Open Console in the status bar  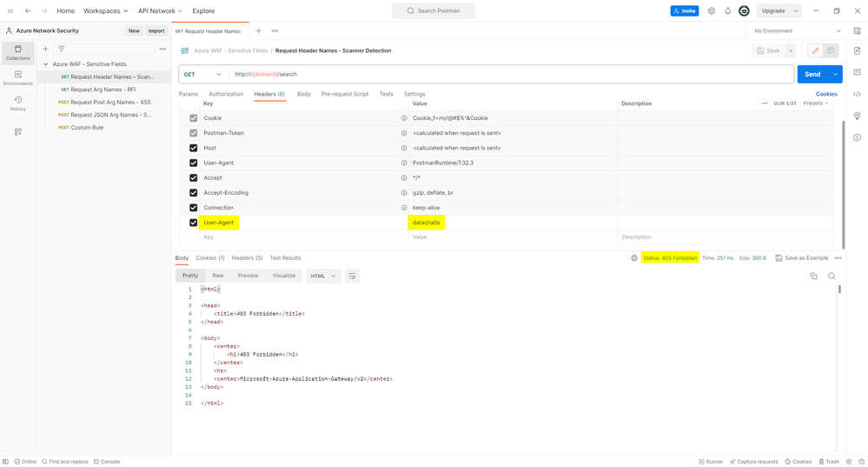click(107, 462)
